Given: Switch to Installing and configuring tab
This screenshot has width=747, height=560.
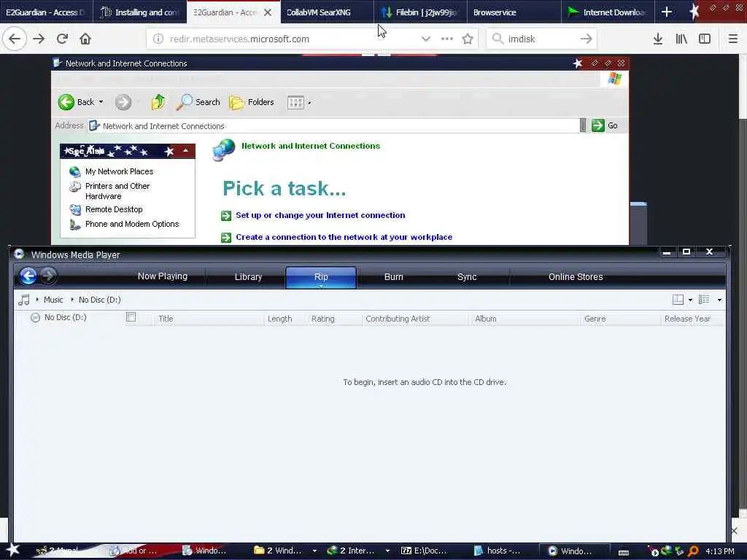Looking at the screenshot, I should click(x=141, y=12).
